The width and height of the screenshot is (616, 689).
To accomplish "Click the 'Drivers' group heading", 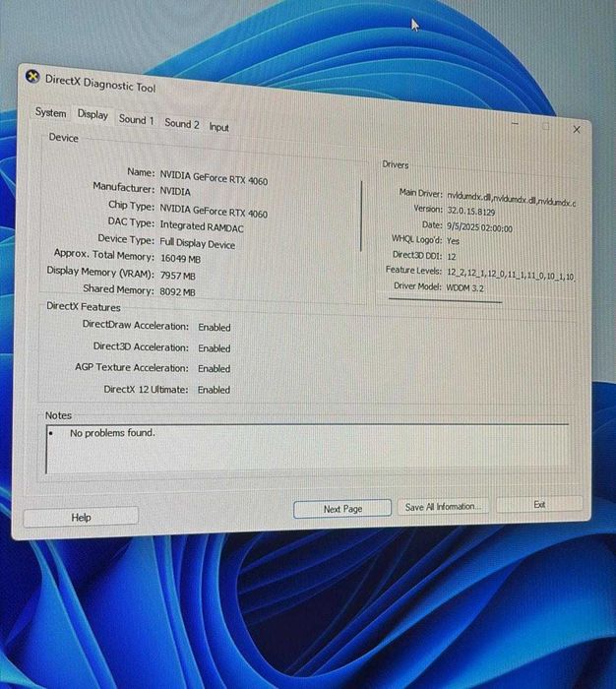I will (395, 164).
